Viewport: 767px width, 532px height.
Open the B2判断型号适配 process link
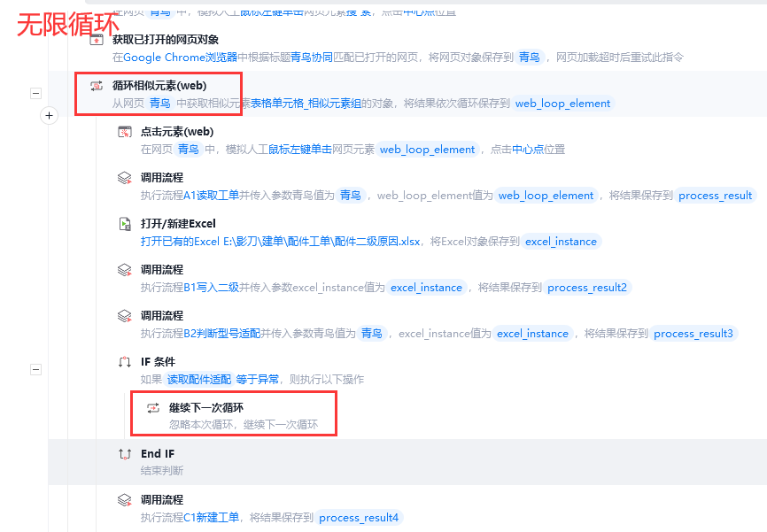point(222,334)
